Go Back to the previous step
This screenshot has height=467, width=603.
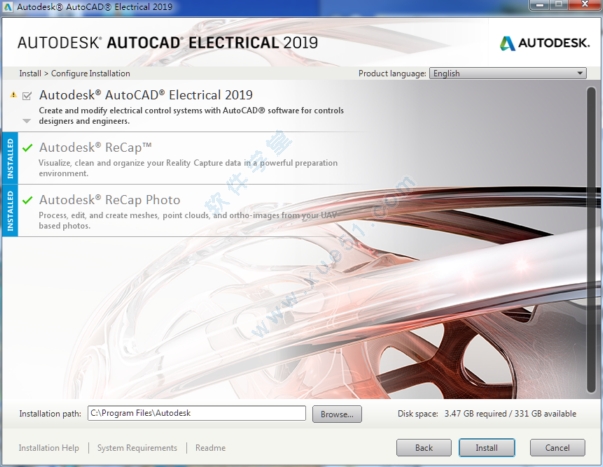pyautogui.click(x=424, y=447)
